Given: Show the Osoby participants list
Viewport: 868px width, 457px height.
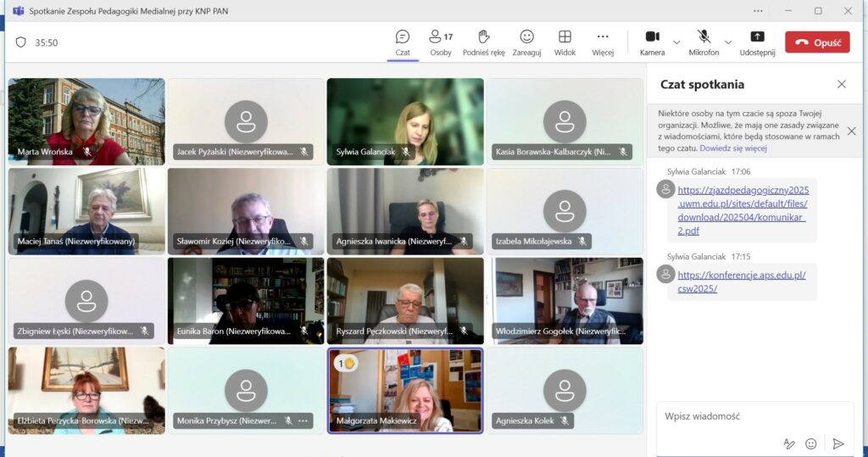Looking at the screenshot, I should pos(441,42).
